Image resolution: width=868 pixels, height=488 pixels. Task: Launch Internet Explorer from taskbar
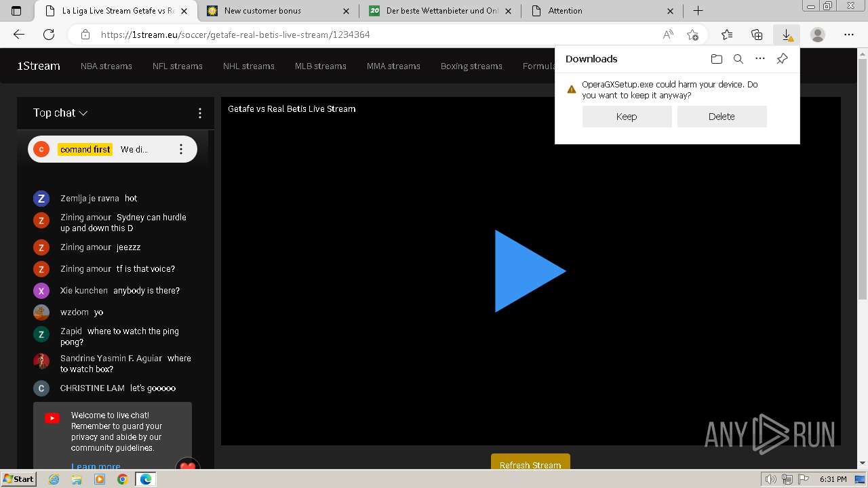(54, 479)
